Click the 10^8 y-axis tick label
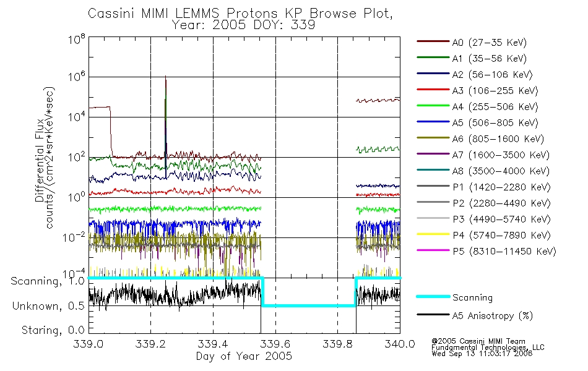Screen dimensions: 588x371 (77, 39)
